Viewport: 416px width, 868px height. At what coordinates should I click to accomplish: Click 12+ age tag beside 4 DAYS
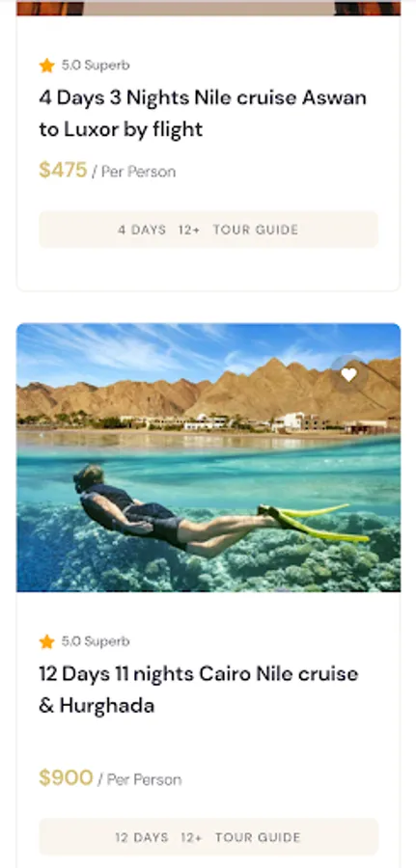(x=189, y=230)
